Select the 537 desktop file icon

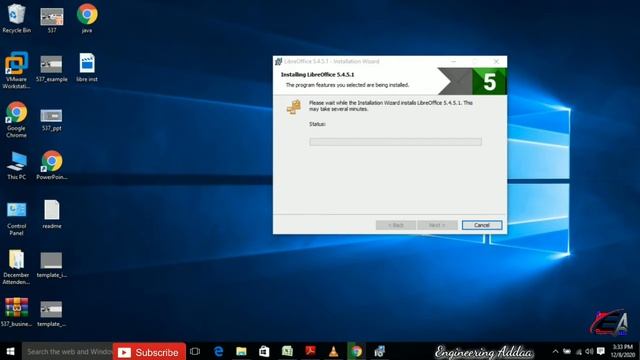(x=52, y=18)
